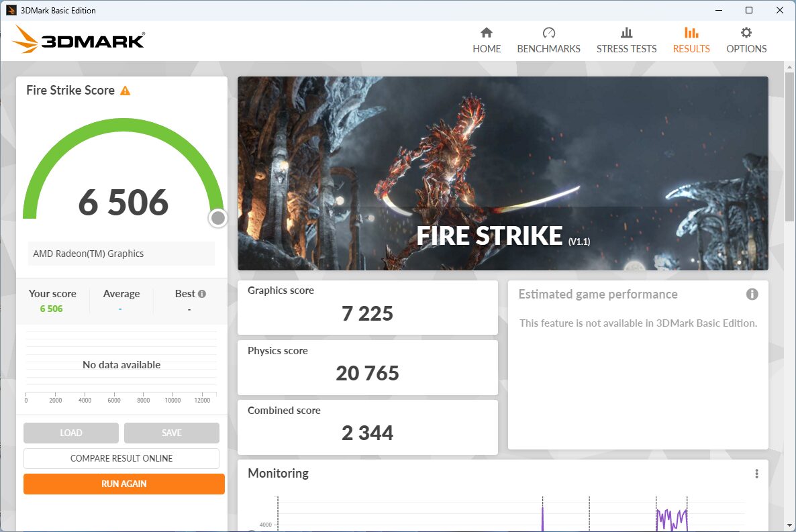The image size is (796, 532).
Task: Maximize the 3DMark window
Action: click(x=749, y=10)
